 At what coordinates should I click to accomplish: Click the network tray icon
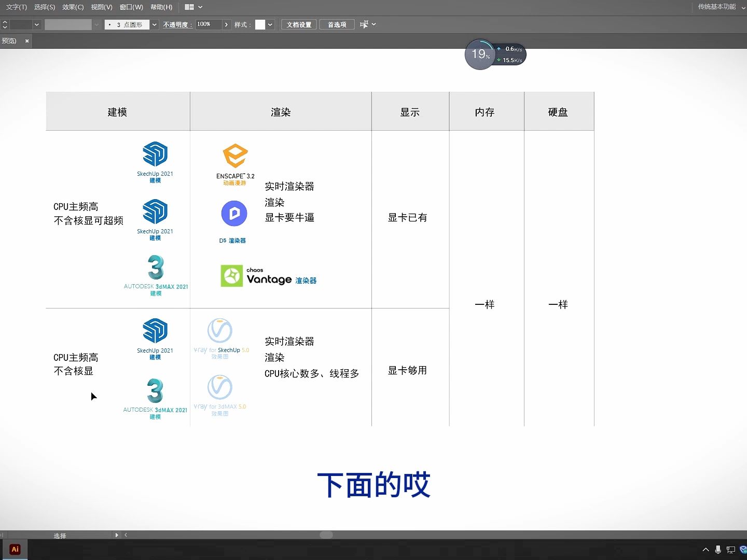point(731,550)
